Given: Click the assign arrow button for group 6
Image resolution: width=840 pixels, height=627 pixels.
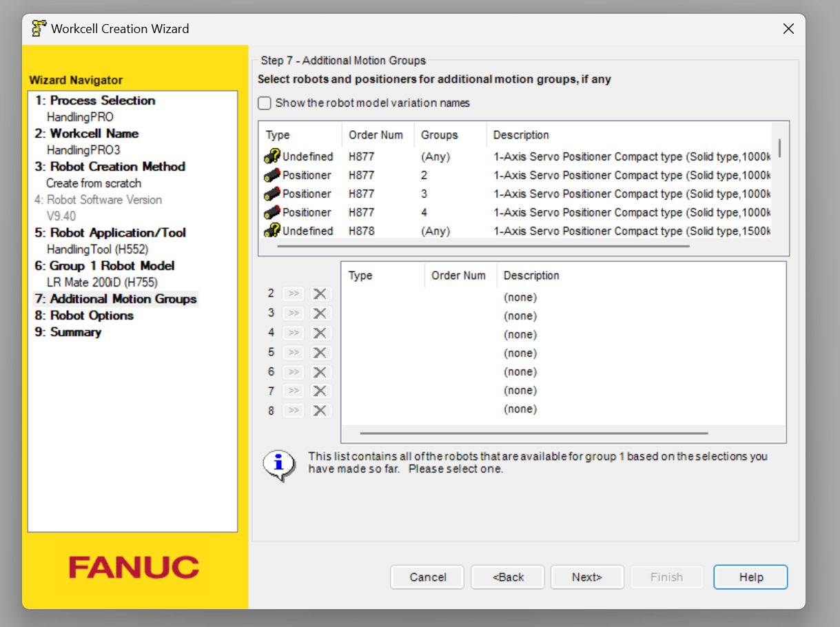Looking at the screenshot, I should [294, 372].
